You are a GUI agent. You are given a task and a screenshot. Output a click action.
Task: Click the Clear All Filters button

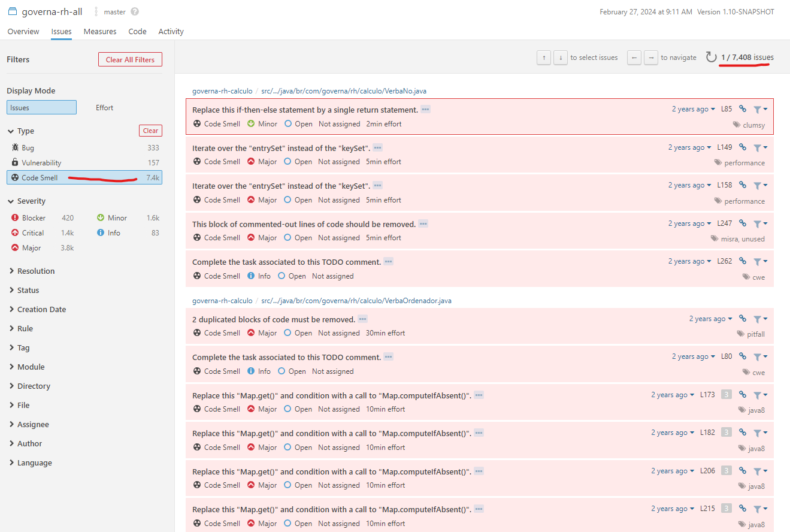(130, 59)
